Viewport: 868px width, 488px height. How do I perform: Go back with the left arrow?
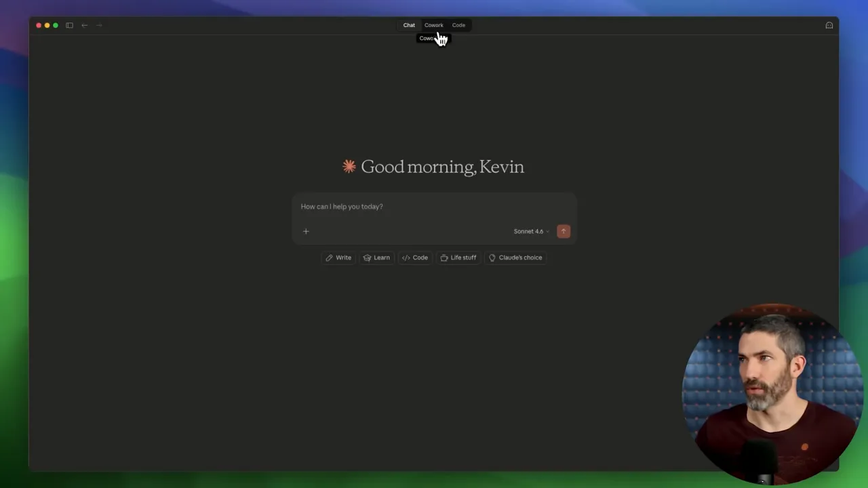point(84,25)
